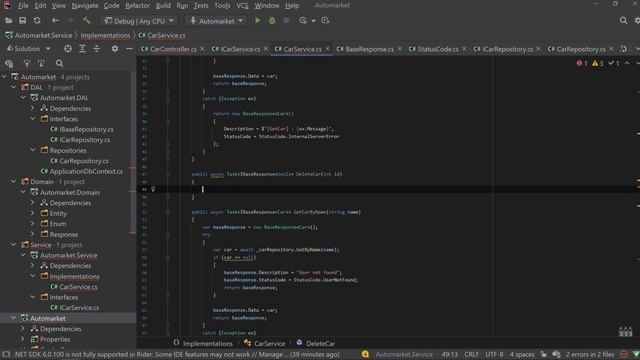Open the VCS menu
The width and height of the screenshot is (640, 360).
(x=242, y=6)
